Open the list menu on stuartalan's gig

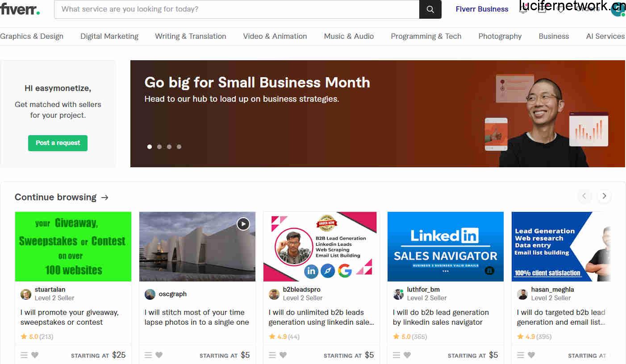[x=24, y=355]
